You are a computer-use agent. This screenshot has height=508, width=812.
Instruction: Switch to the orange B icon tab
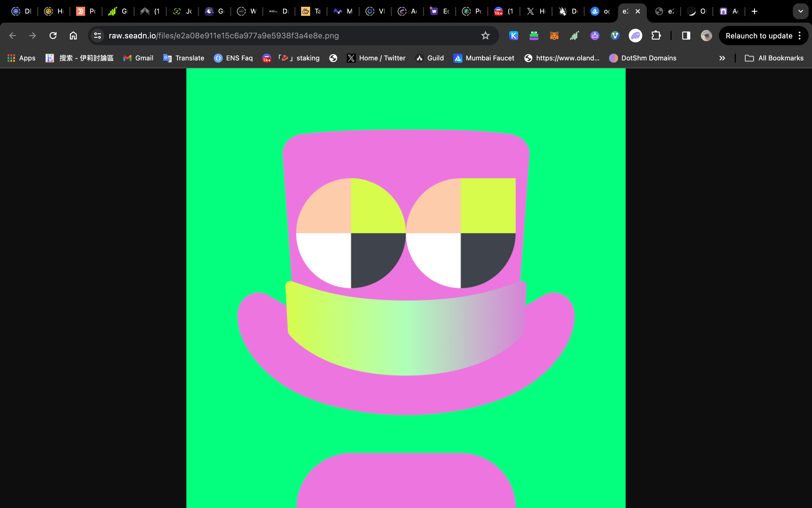tap(86, 11)
